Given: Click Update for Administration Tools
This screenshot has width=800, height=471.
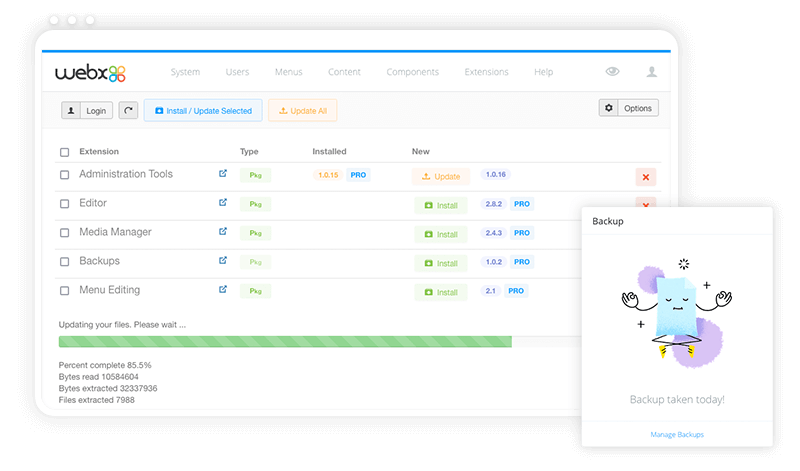Looking at the screenshot, I should point(441,177).
